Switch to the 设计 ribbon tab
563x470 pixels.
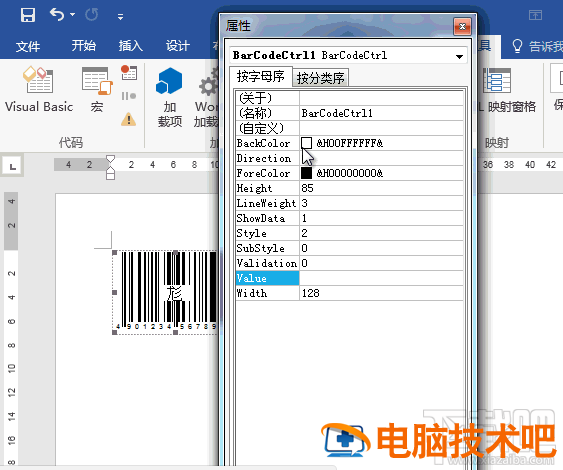[177, 46]
